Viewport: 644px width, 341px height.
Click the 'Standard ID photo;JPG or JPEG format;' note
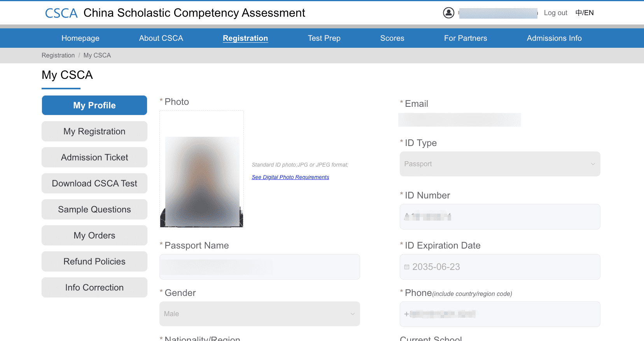click(x=300, y=165)
